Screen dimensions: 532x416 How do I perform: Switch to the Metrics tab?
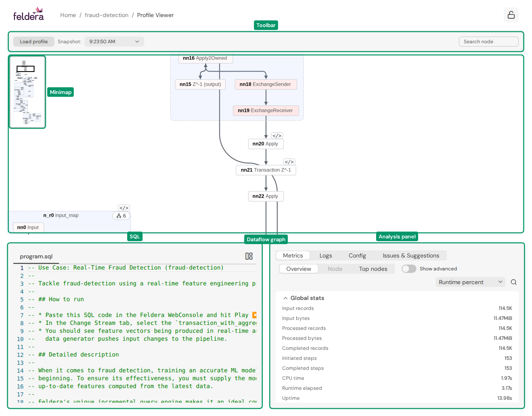point(293,255)
